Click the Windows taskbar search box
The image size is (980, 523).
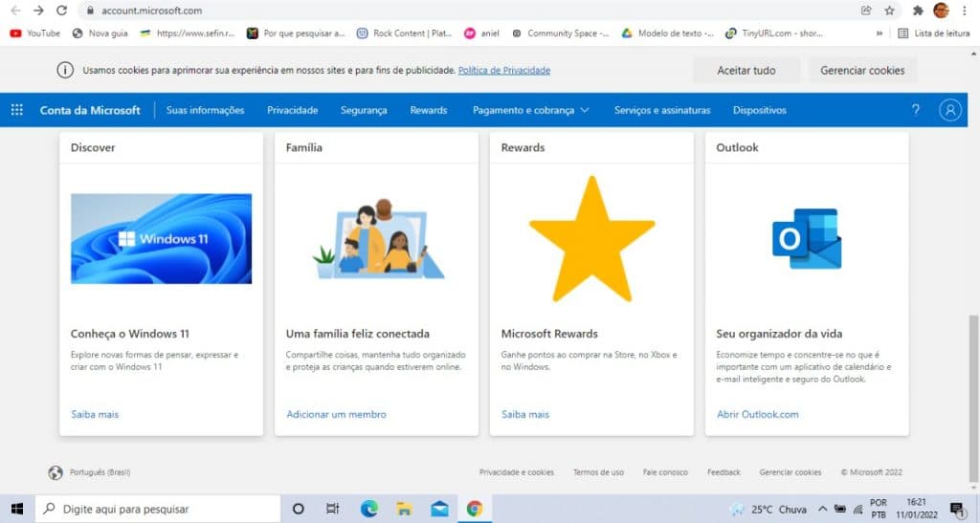coord(158,509)
